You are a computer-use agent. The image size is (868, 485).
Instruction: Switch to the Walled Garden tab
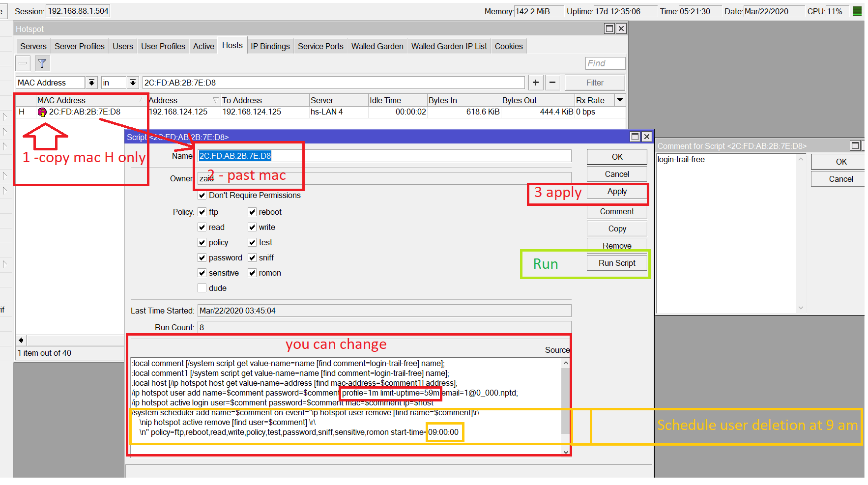click(377, 46)
